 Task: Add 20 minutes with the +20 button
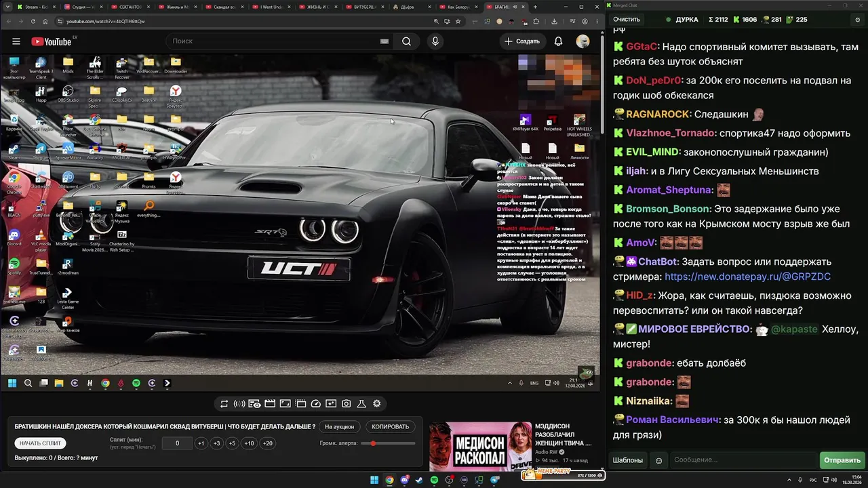[x=268, y=443]
